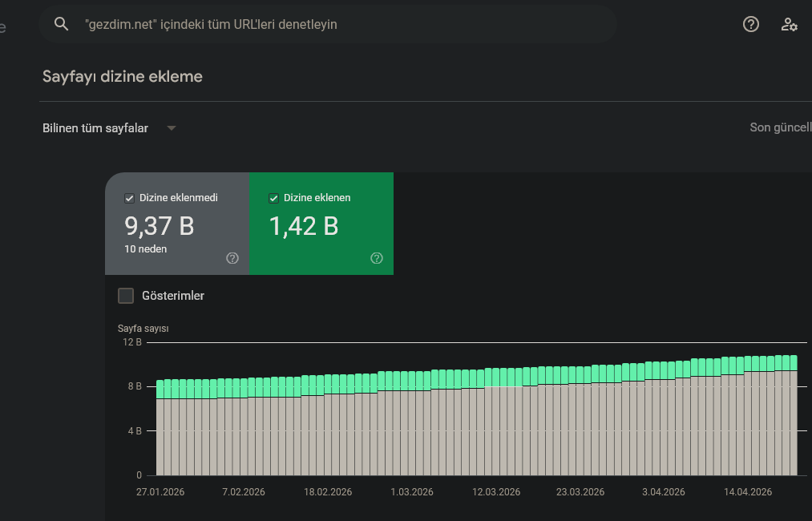
Task: Click the green bar segment near 14.04.2026
Action: (x=748, y=364)
